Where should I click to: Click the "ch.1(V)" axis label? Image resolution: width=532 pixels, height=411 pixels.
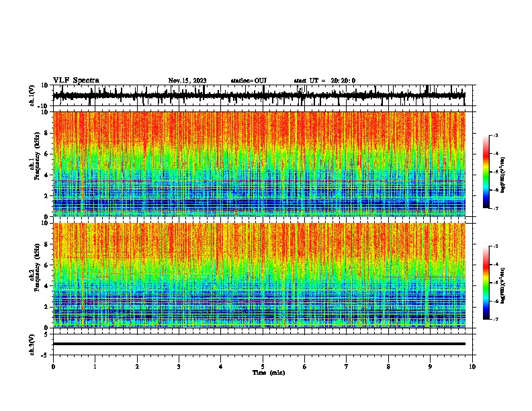click(x=32, y=95)
